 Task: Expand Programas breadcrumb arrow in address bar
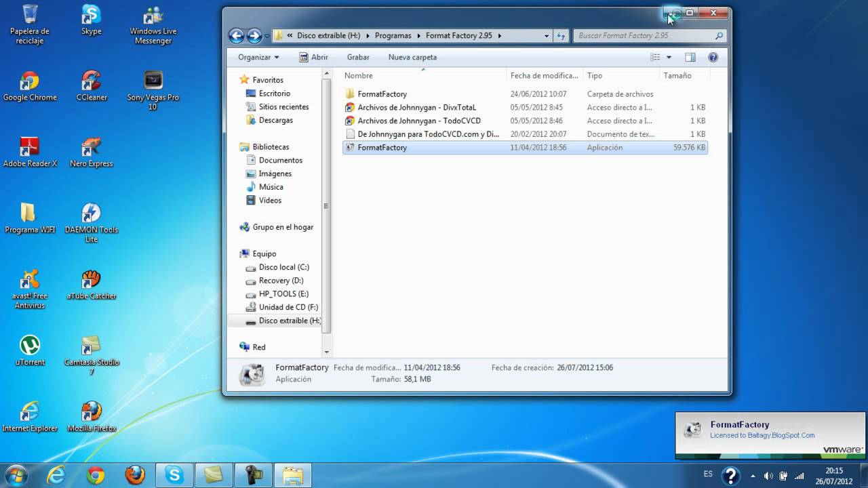418,36
